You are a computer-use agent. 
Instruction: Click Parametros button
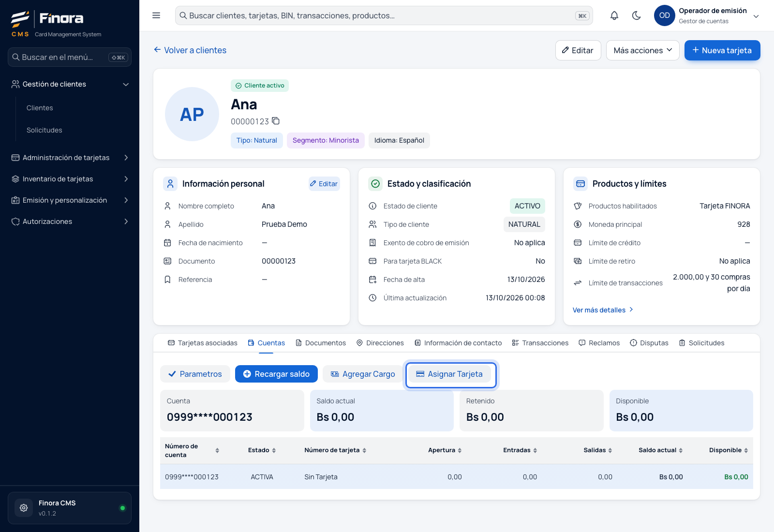195,374
